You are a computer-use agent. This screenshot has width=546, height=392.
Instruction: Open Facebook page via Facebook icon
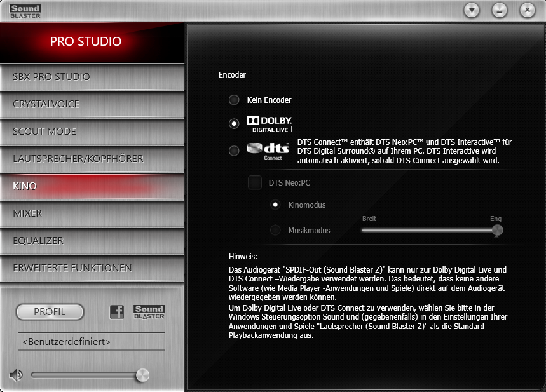tap(117, 311)
